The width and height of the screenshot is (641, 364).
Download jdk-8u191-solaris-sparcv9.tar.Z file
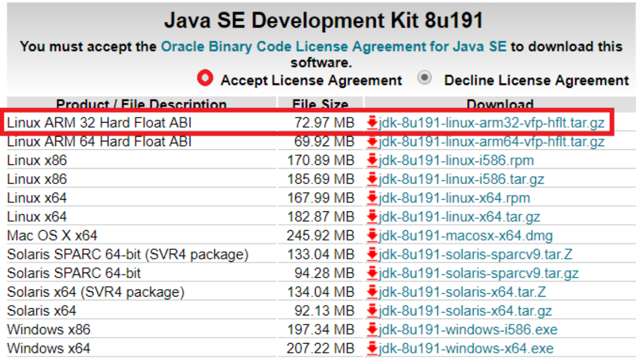click(475, 254)
